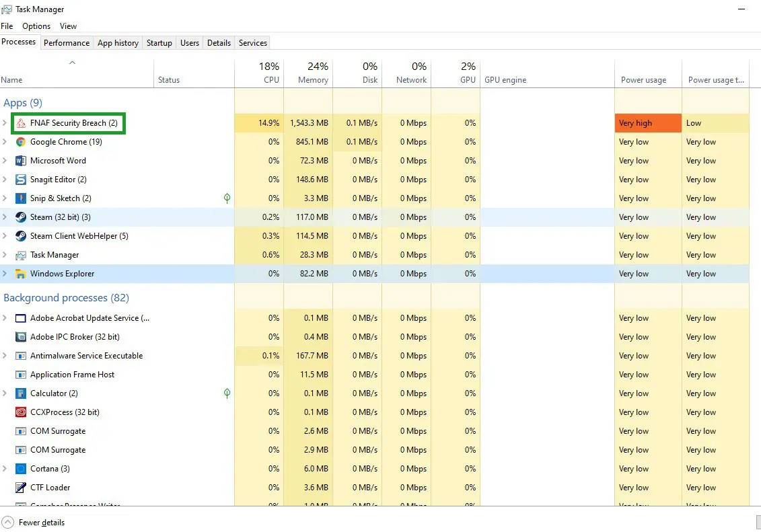The height and width of the screenshot is (532, 761).
Task: Click the Apps (9) group heading
Action: click(x=23, y=103)
